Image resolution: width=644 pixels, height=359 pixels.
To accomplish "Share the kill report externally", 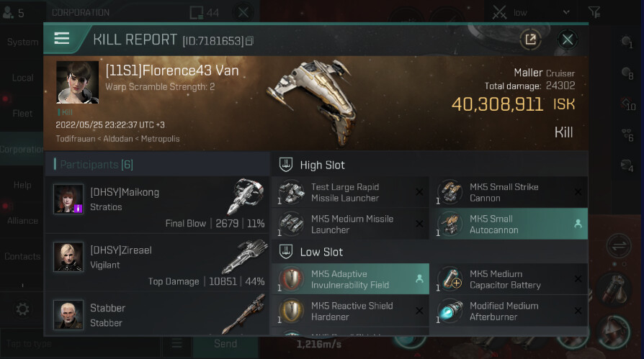I will [531, 40].
